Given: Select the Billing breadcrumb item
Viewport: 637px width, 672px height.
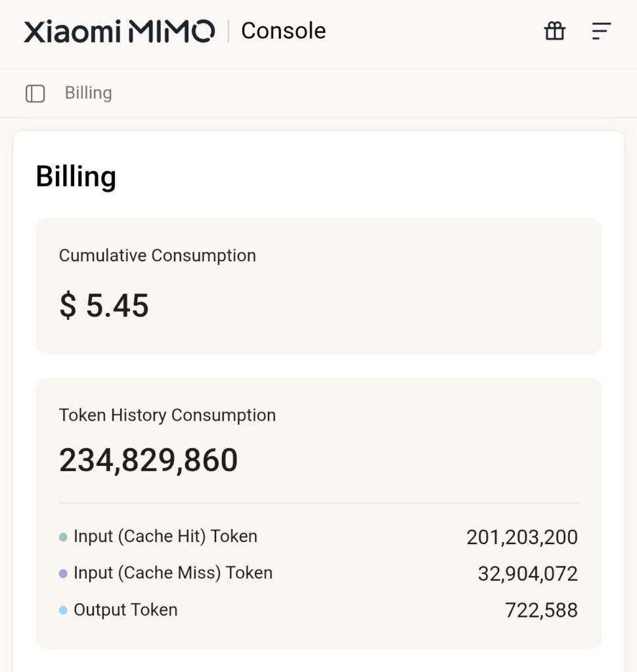Looking at the screenshot, I should [x=89, y=93].
